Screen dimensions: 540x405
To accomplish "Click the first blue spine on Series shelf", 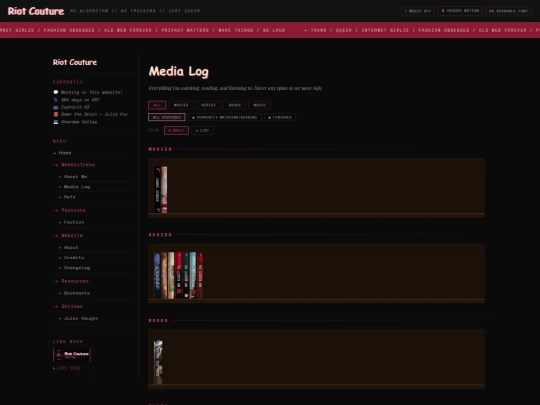I will (x=157, y=275).
